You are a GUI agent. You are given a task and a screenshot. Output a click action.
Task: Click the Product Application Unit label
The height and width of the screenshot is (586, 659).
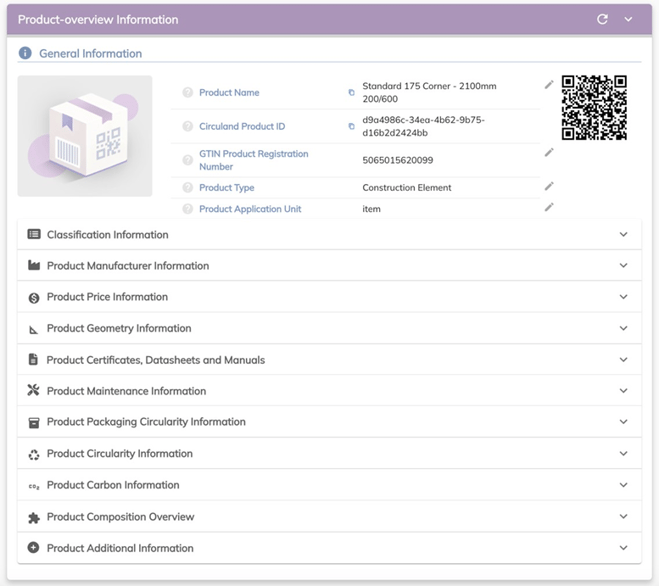[250, 209]
